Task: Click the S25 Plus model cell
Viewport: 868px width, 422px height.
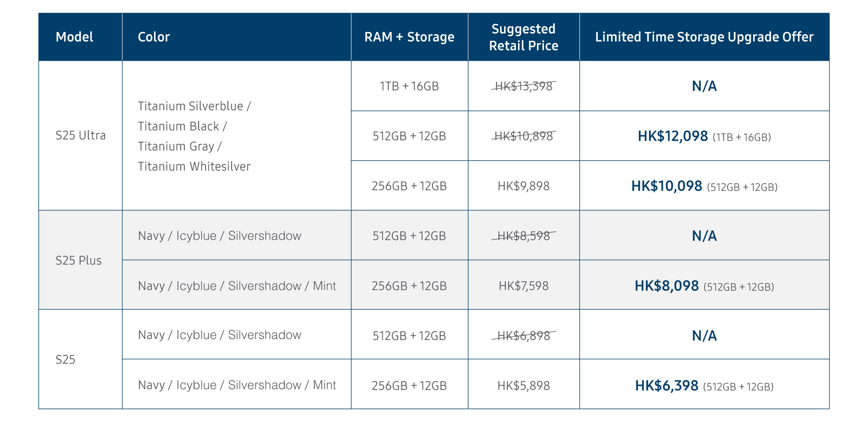Action: click(x=79, y=260)
